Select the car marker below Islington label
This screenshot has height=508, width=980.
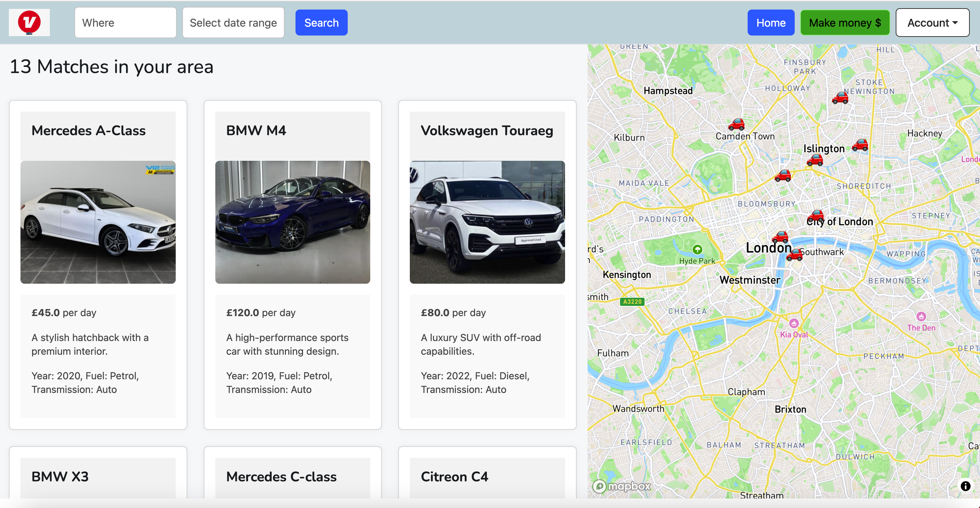coord(815,160)
